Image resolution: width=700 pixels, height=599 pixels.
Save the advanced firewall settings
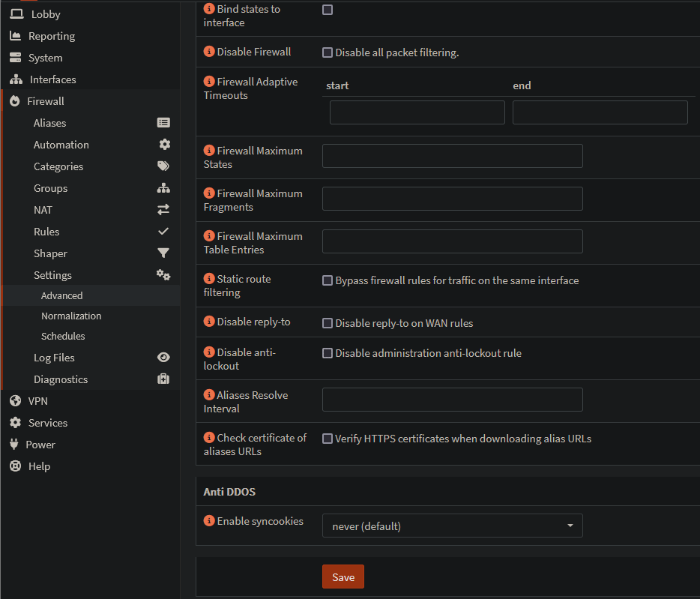[x=343, y=577]
